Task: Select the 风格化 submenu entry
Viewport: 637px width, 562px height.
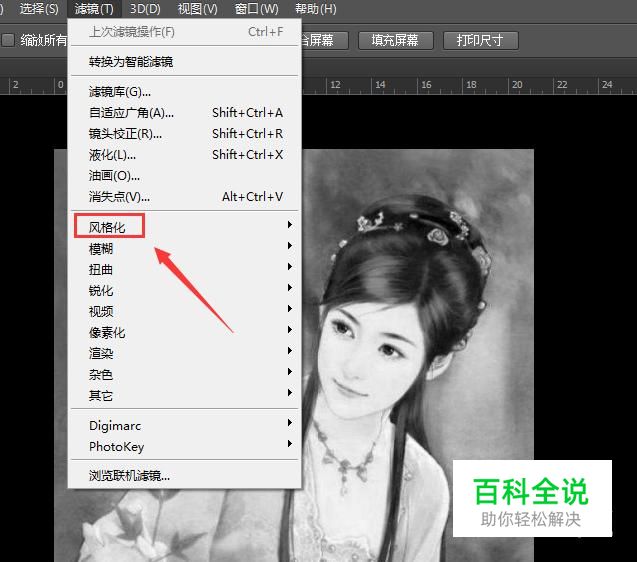Action: [185, 227]
